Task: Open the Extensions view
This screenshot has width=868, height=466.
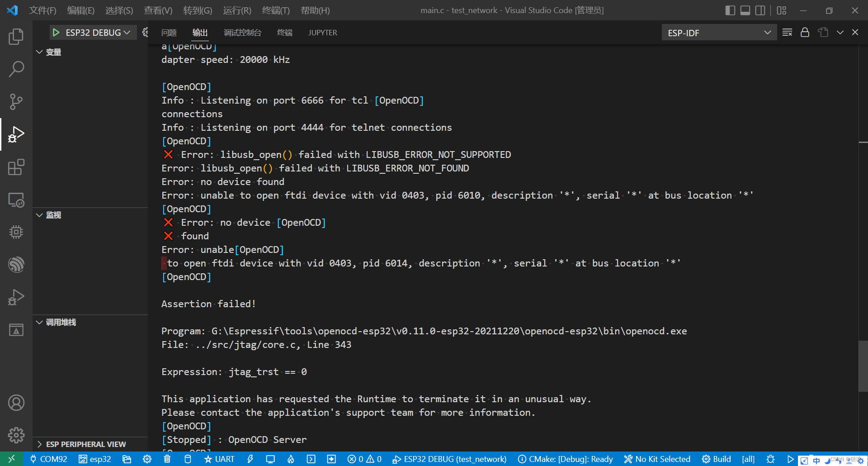Action: pos(16,167)
